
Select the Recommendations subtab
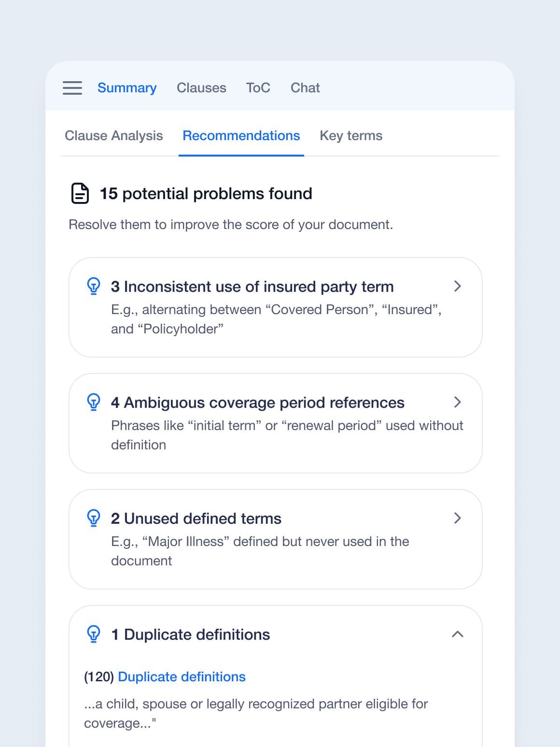[x=241, y=136]
